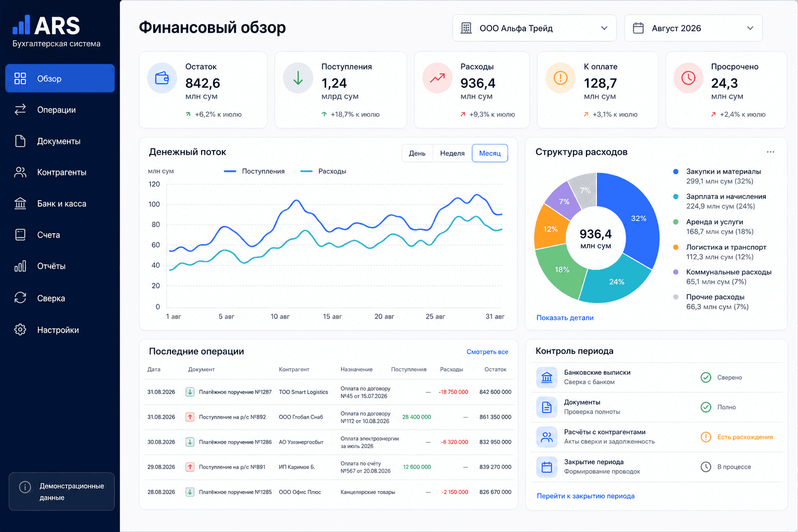This screenshot has height=532, width=798.
Task: Go to Документы in the sidebar
Action: click(x=60, y=141)
